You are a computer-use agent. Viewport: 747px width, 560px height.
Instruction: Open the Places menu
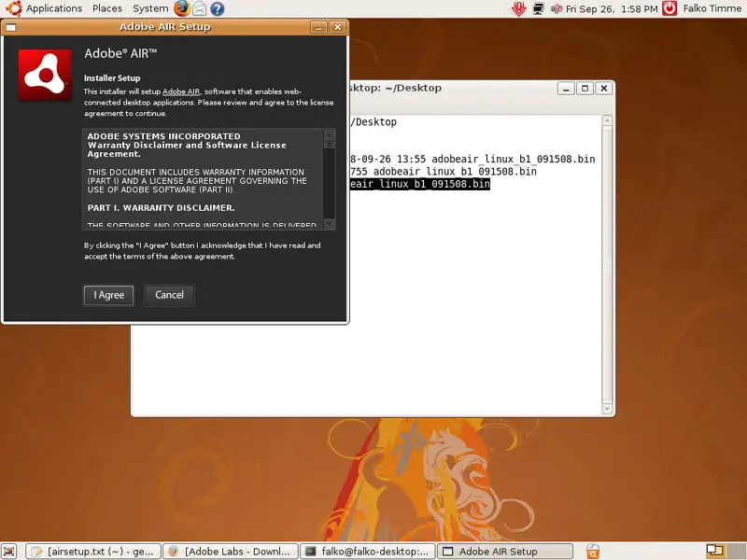click(107, 8)
